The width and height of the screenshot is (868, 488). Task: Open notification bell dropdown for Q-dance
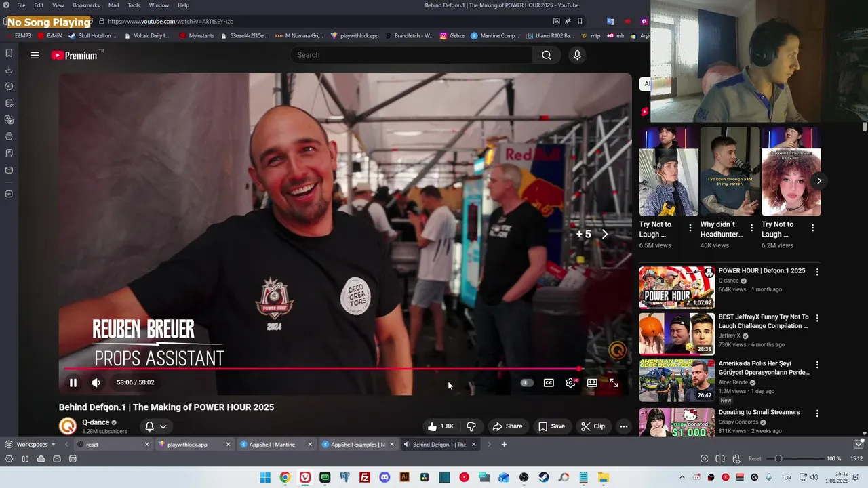tap(156, 426)
